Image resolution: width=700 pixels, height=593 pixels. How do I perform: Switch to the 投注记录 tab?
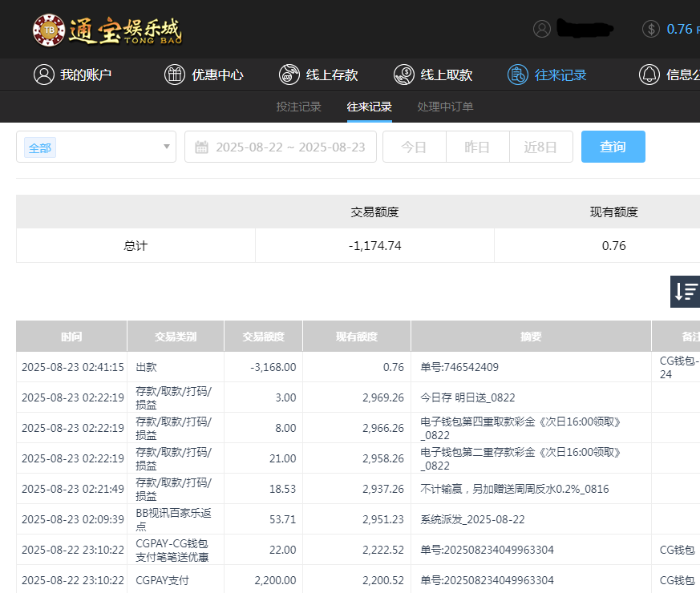[x=298, y=105]
